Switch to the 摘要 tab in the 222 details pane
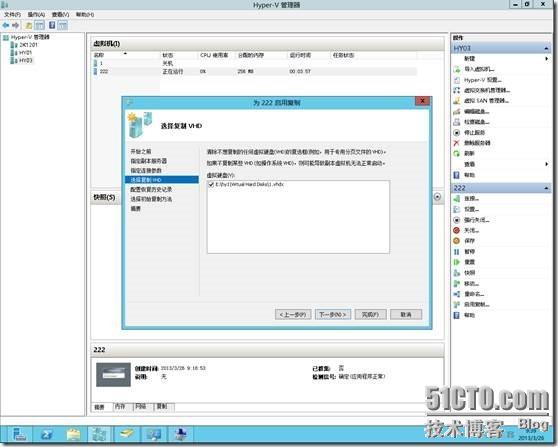 point(99,407)
